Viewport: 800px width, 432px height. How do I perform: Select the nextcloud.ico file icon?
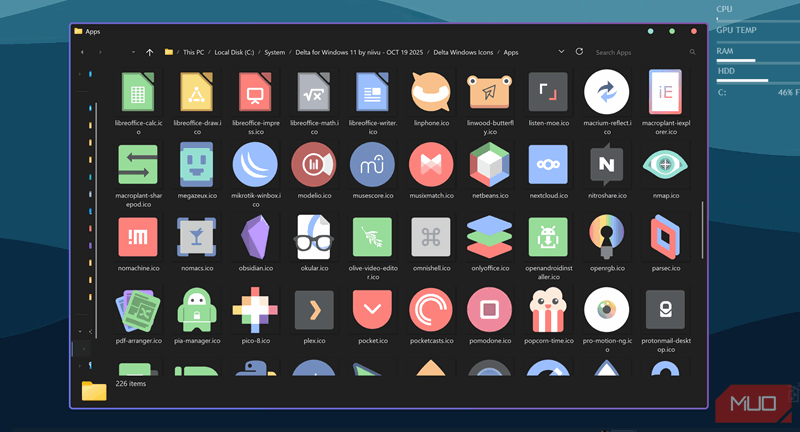548,165
